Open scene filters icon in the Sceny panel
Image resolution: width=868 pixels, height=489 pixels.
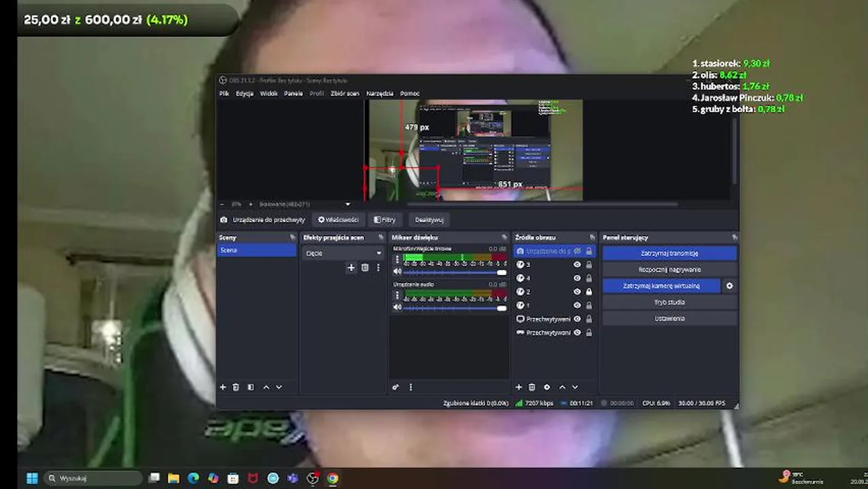[x=251, y=387]
